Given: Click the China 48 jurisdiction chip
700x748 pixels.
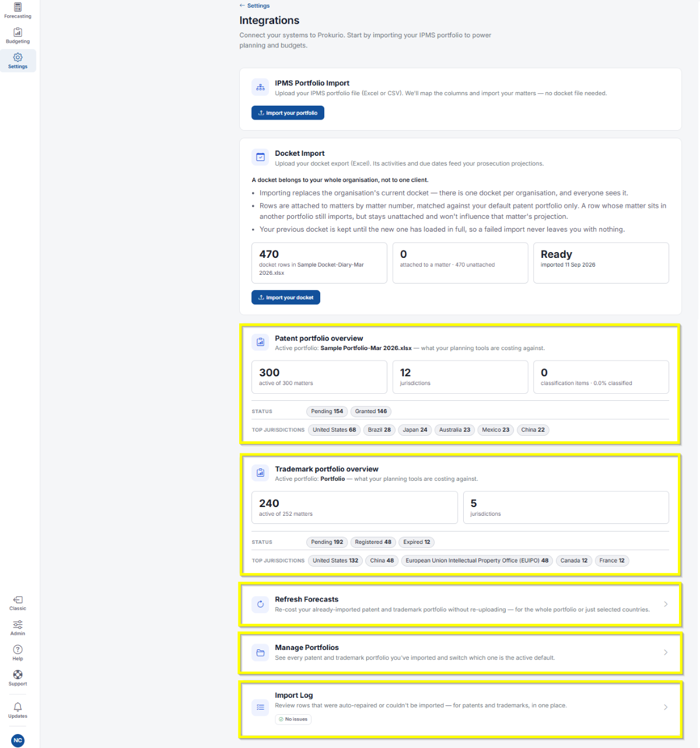Looking at the screenshot, I should coord(382,561).
